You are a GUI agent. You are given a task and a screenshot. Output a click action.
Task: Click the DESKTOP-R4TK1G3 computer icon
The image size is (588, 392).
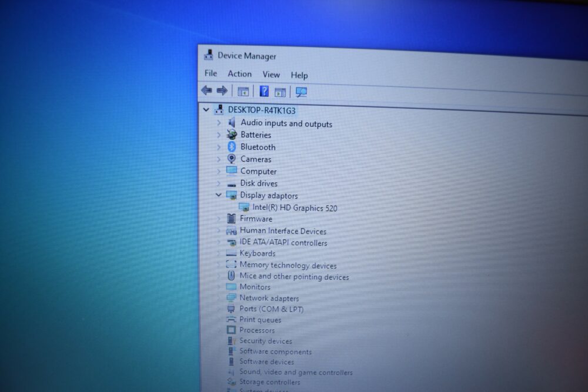[219, 109]
